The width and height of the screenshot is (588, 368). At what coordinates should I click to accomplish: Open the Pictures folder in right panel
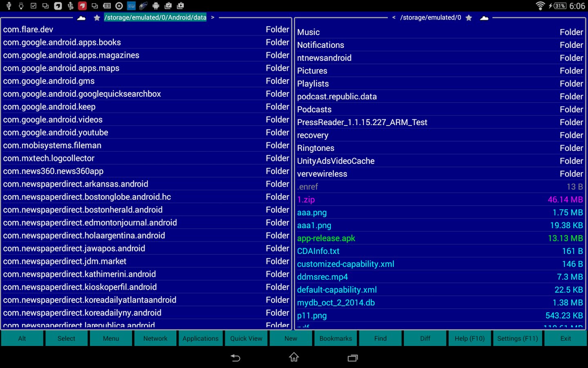pyautogui.click(x=312, y=71)
